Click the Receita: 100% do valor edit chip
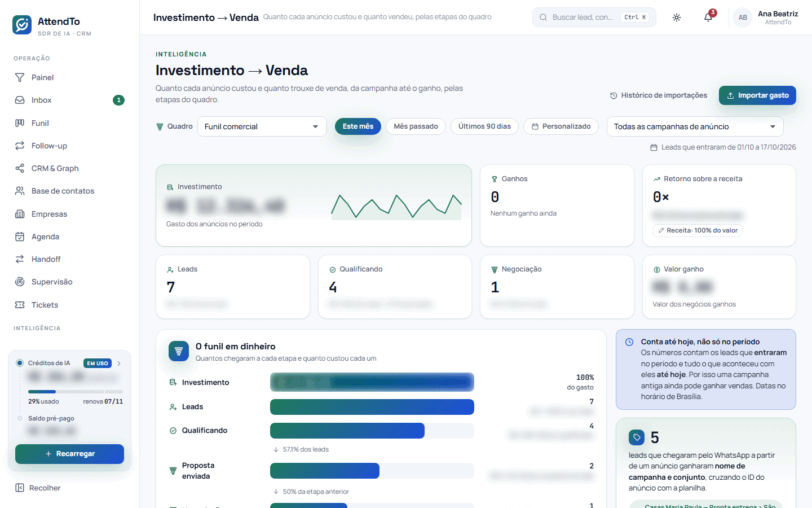Screen dimensions: 812x508 point(698,230)
